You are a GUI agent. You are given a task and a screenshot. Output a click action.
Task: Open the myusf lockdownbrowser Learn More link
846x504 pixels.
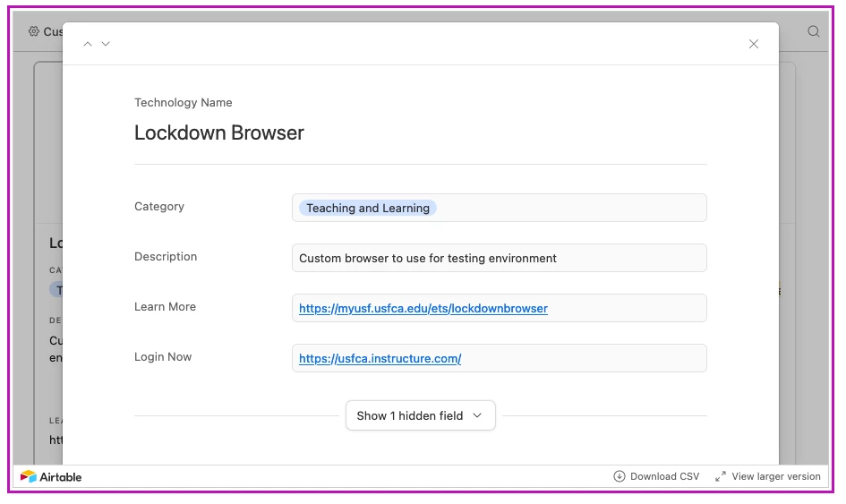(x=423, y=308)
